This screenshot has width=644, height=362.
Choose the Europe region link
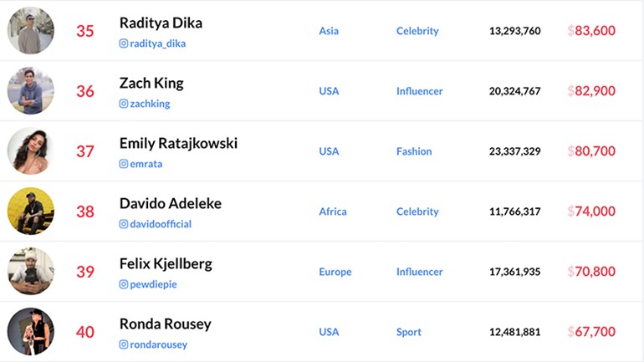coord(335,272)
